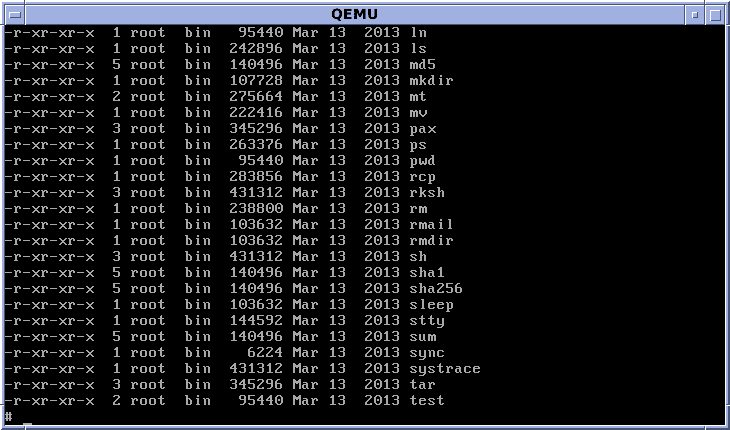This screenshot has width=730, height=430.
Task: Click the 'mkdir' filename entry
Action: [x=431, y=81]
